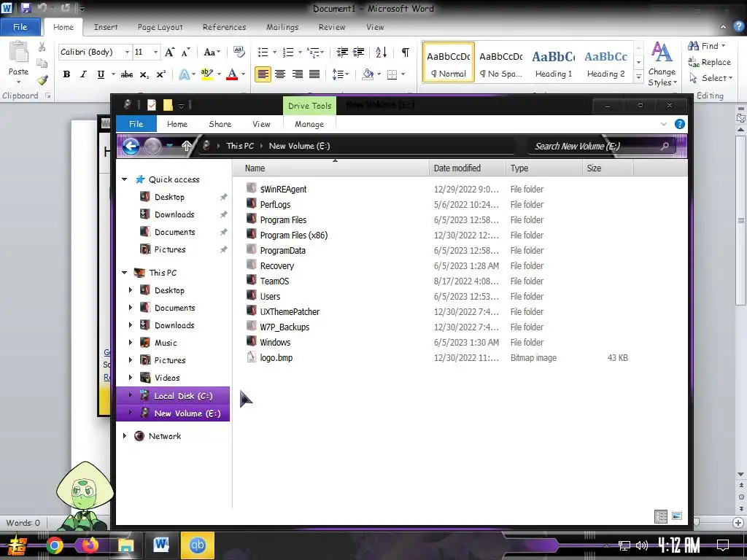Collapse Quick access tree node
Viewport: 747px width, 560px height.
click(x=125, y=179)
